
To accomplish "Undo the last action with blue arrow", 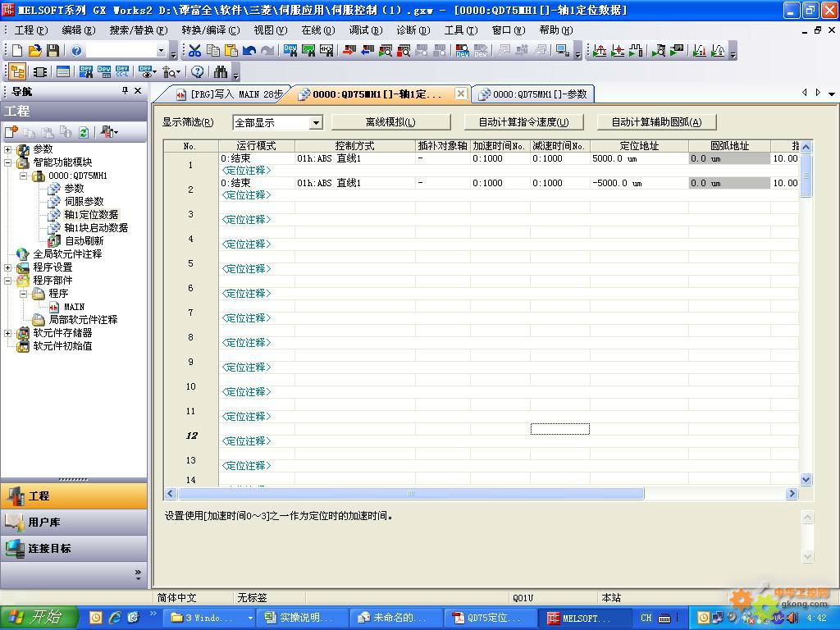I will (249, 50).
